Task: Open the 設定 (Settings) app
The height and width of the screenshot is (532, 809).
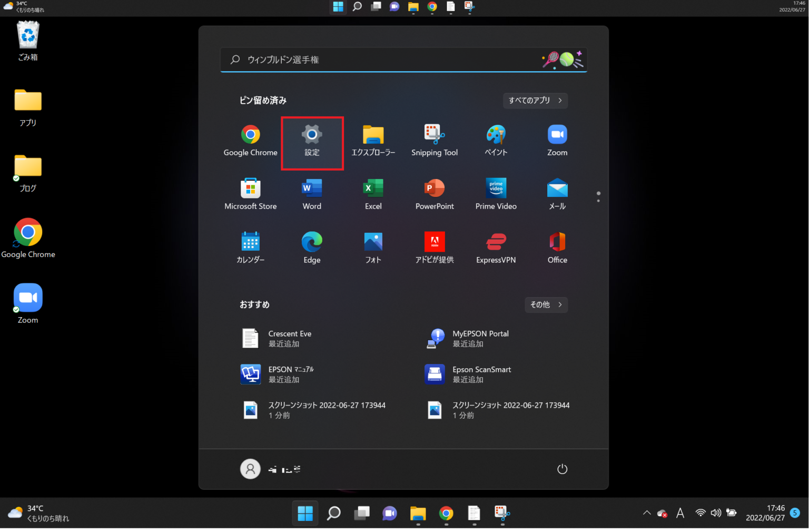Action: (x=312, y=140)
